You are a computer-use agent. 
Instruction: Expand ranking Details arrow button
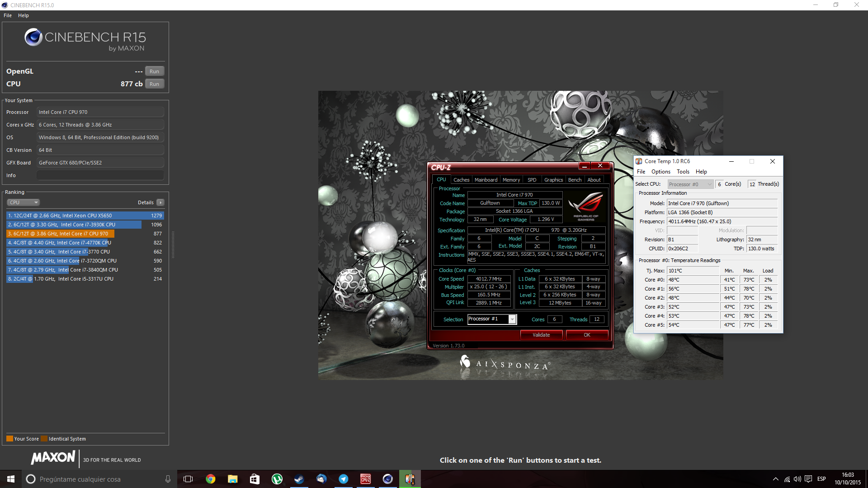tap(160, 202)
